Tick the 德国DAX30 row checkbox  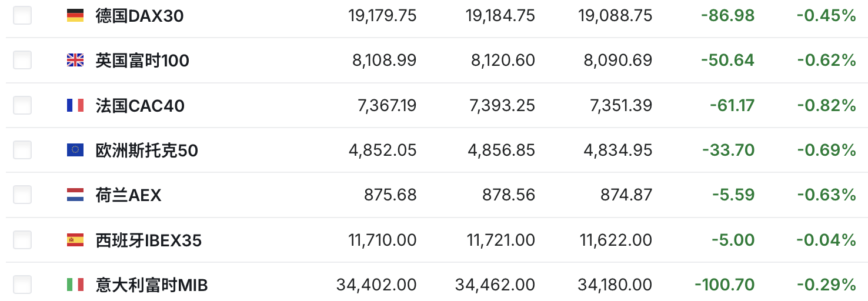coord(22,15)
